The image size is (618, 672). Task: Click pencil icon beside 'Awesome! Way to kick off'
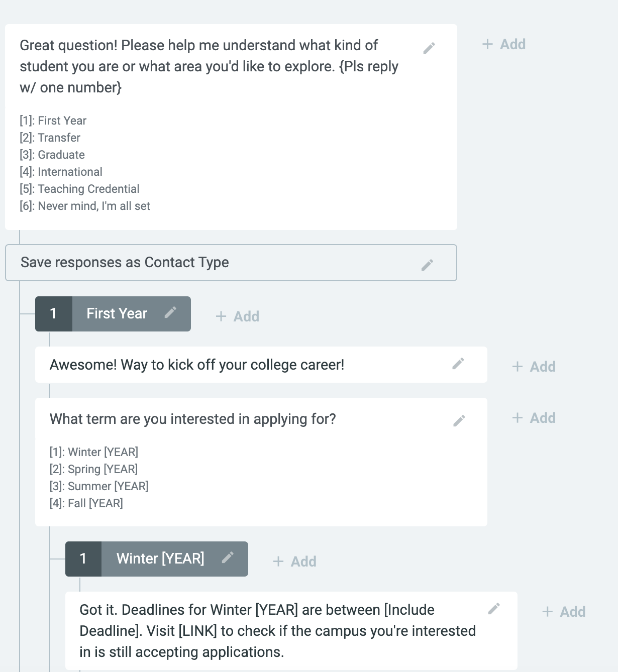click(458, 364)
